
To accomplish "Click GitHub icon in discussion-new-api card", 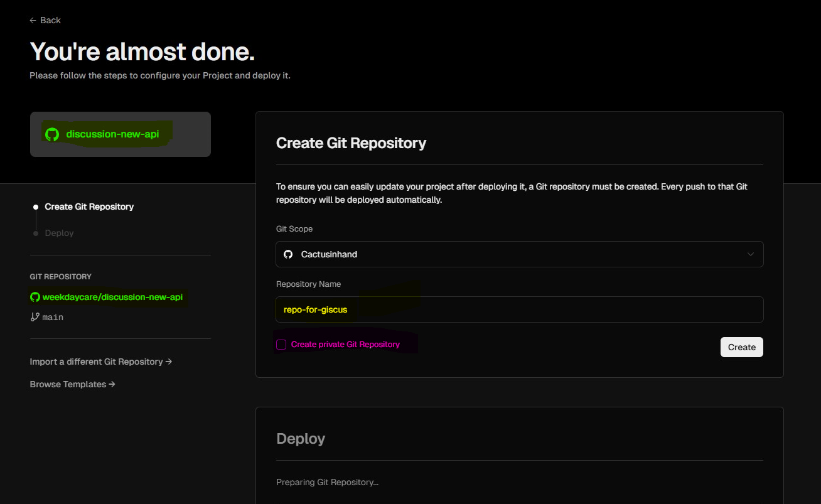I will tap(52, 134).
